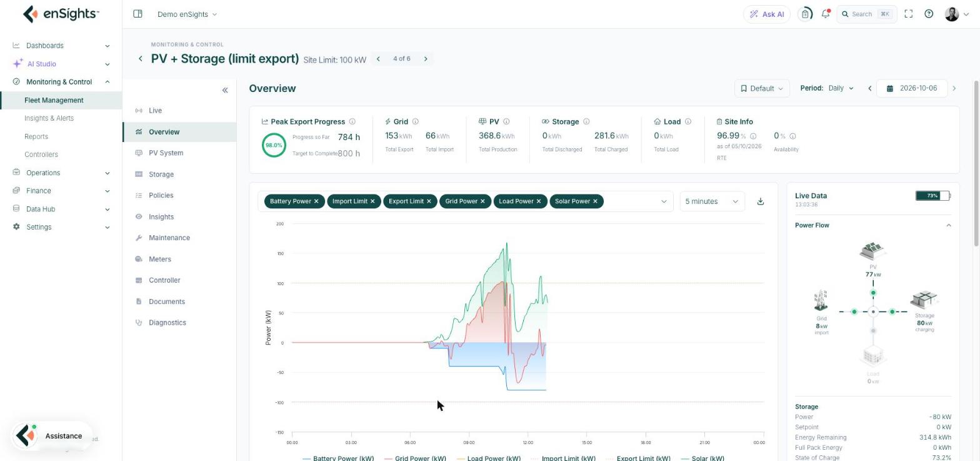Remove the Load Power series chip

[x=538, y=201]
